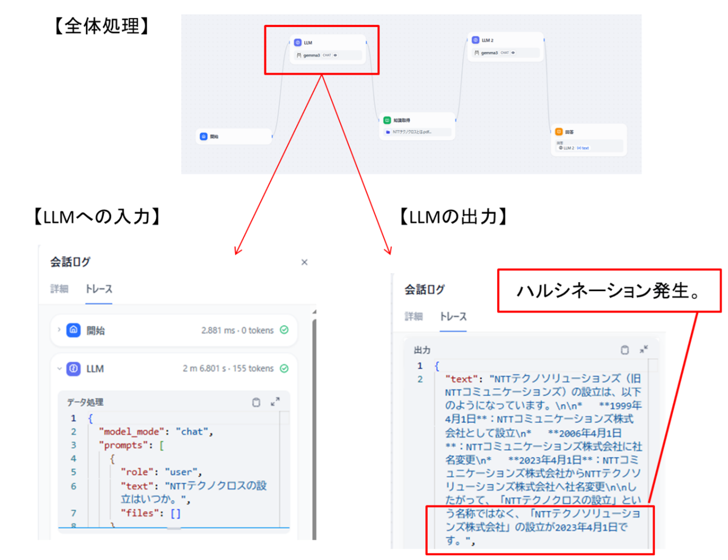The image size is (728, 560).
Task: Click the LLM node icon on the canvas
Action: (297, 43)
